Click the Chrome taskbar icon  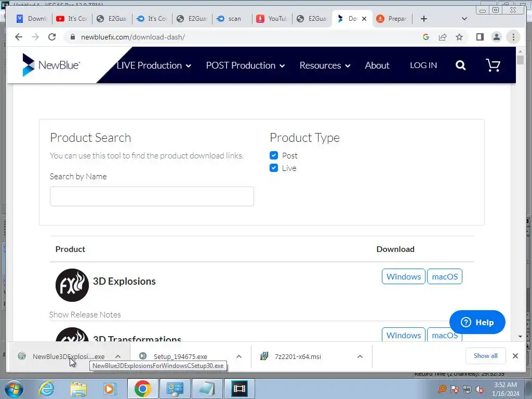tap(142, 389)
